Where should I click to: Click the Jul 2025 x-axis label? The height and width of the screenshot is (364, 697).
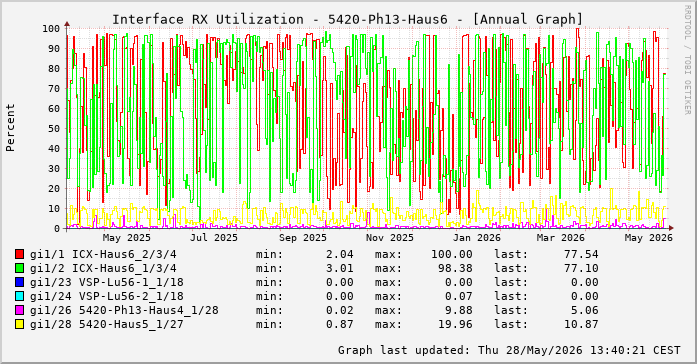[x=214, y=238]
